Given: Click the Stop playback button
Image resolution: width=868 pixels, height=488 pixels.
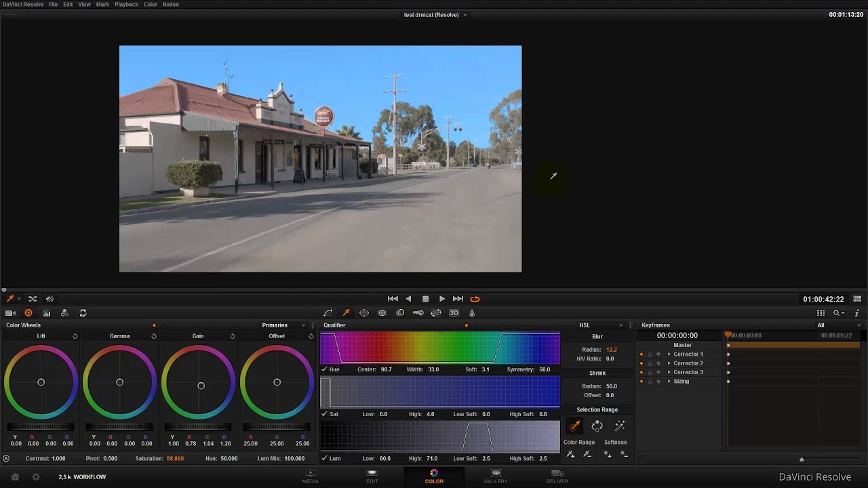Looking at the screenshot, I should pyautogui.click(x=425, y=298).
